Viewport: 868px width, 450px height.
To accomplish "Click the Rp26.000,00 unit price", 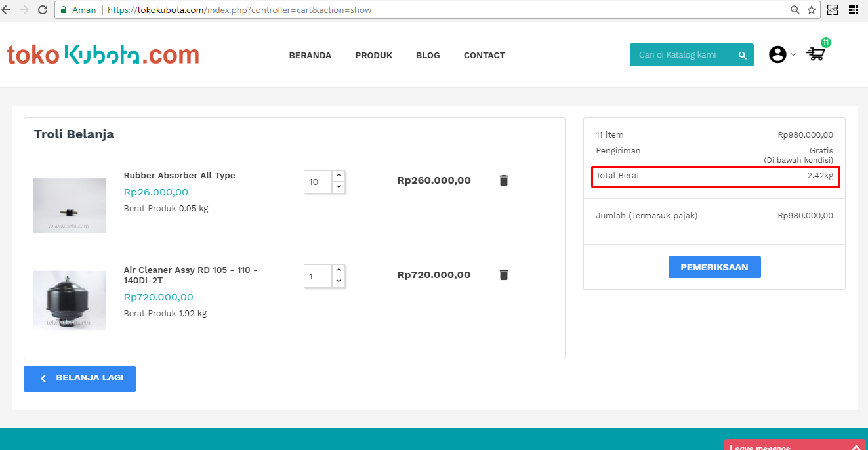I will pyautogui.click(x=156, y=192).
